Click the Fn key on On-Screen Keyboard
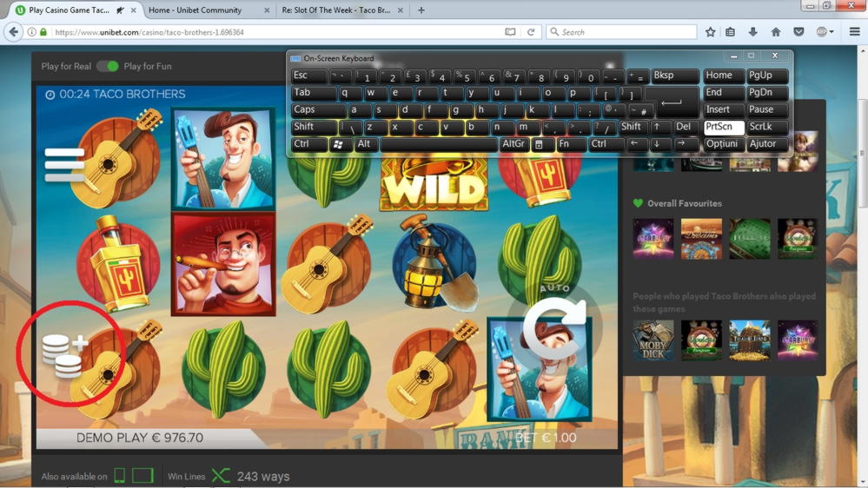 (x=571, y=144)
